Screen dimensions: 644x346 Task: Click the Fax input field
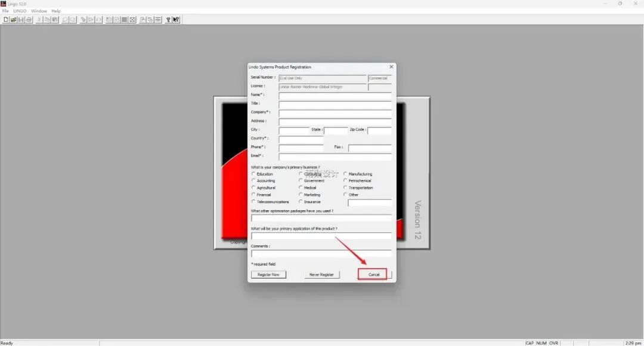[370, 148]
